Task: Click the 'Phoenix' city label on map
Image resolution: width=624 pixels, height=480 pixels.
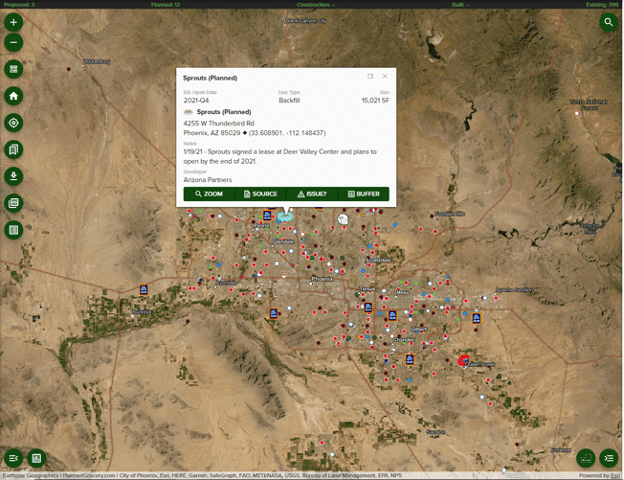Action: tap(322, 279)
